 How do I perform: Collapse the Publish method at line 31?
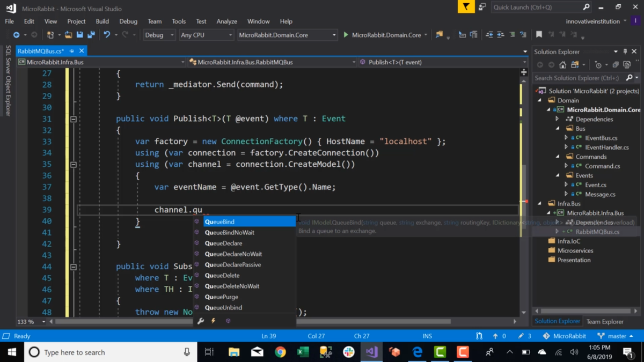[x=74, y=119]
